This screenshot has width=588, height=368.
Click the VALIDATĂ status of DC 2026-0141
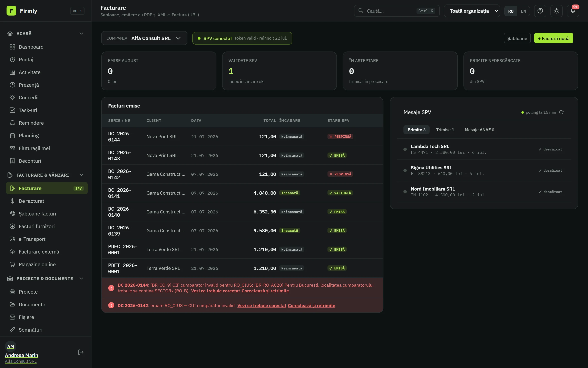pos(340,193)
